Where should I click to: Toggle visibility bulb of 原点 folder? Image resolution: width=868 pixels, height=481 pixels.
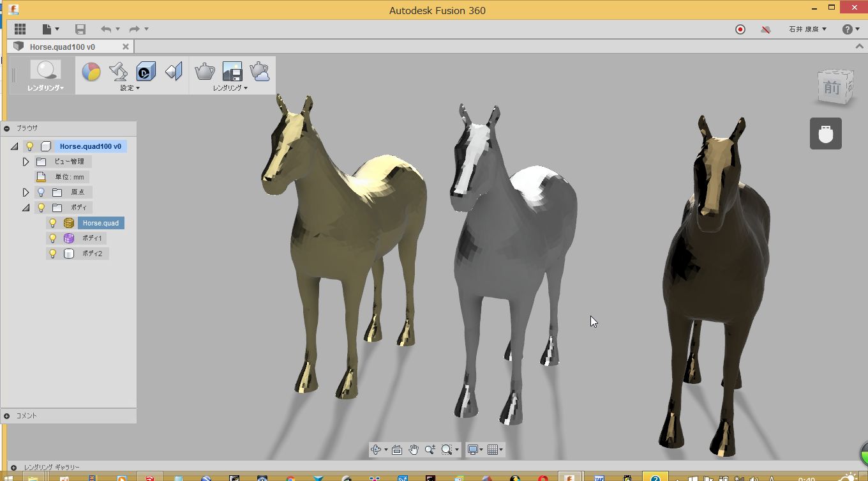coord(41,192)
